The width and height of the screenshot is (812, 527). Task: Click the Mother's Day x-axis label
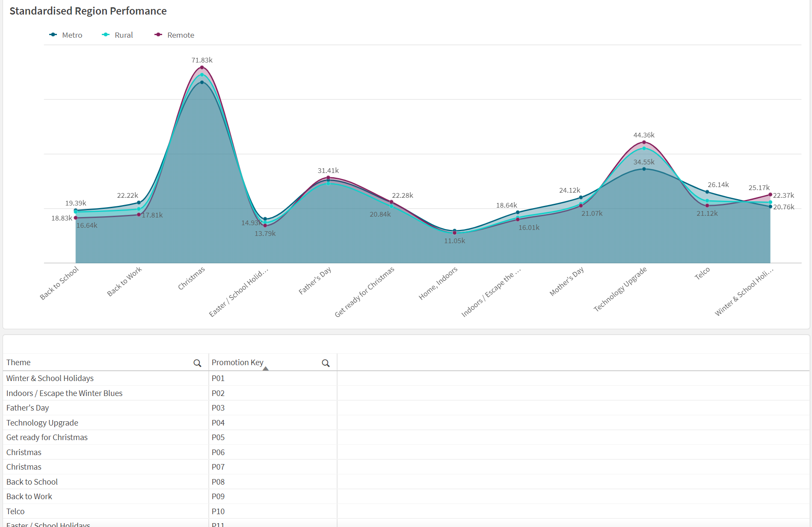[x=567, y=282]
